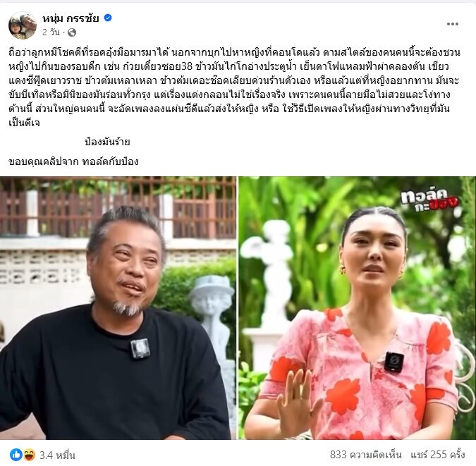The image size is (476, 466).
Task: Open the 833 ความคิดเห็น comments
Action: point(365,455)
